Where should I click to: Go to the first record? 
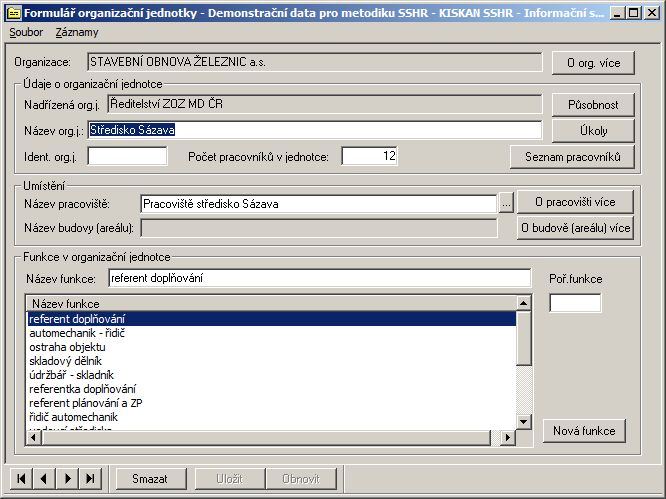[20, 479]
